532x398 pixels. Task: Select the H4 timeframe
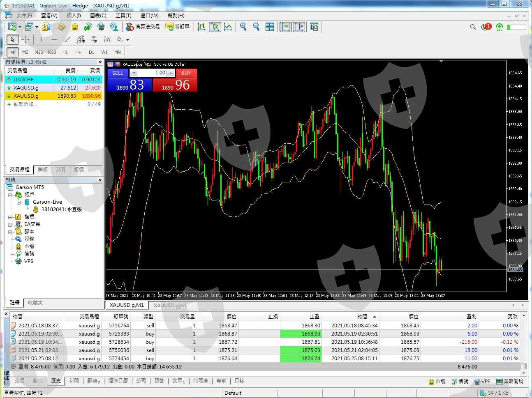click(x=78, y=52)
